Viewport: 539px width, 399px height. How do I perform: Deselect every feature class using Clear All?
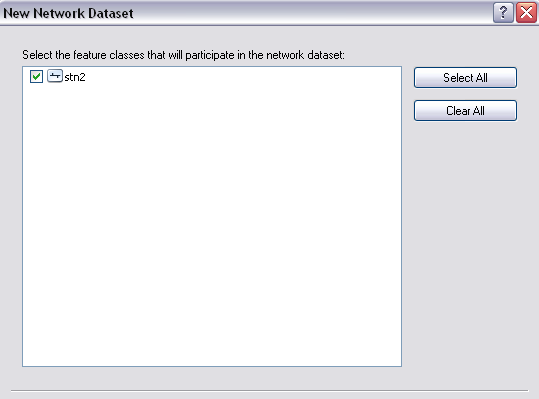[x=465, y=111]
